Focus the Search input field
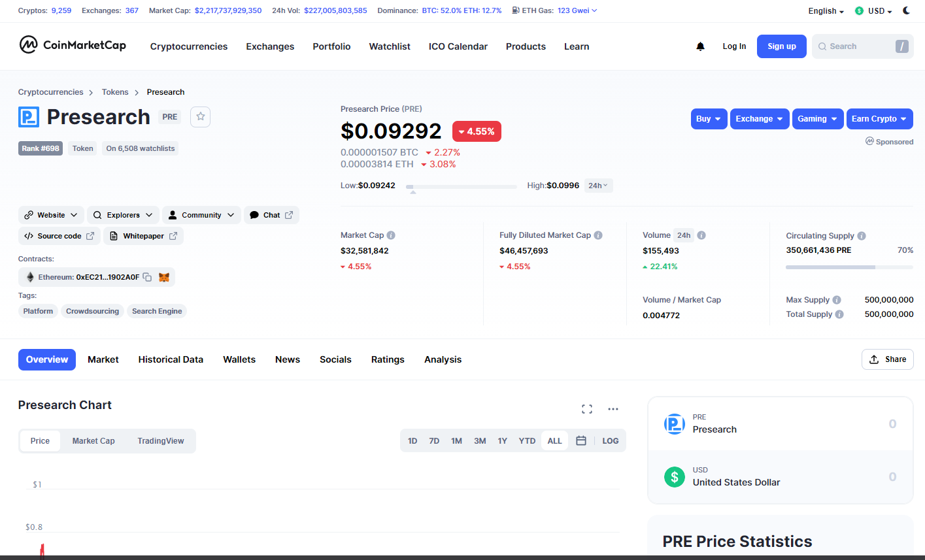The width and height of the screenshot is (925, 560). (863, 46)
